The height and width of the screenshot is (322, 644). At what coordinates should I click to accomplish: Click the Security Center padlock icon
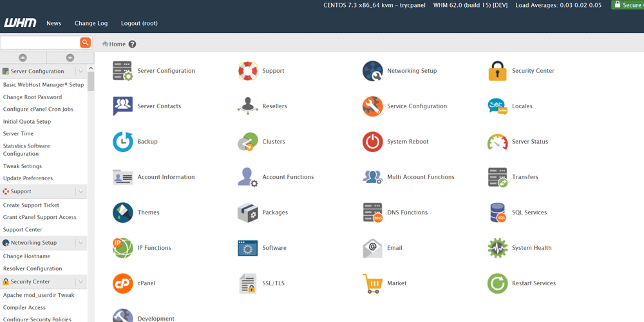click(x=497, y=71)
